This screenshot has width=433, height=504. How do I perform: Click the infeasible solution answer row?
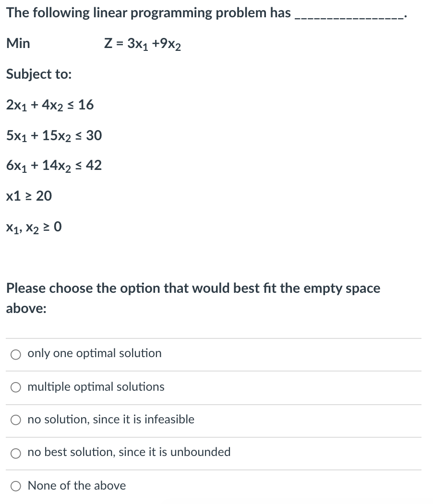[111, 420]
